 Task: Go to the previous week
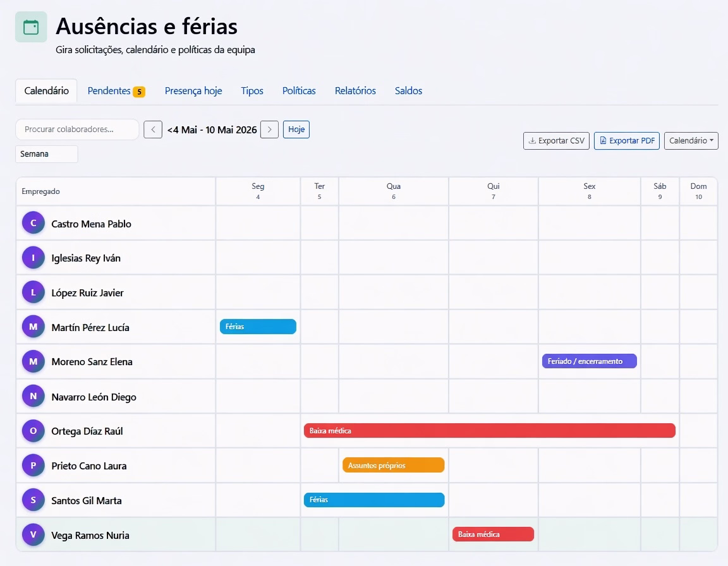tap(153, 129)
